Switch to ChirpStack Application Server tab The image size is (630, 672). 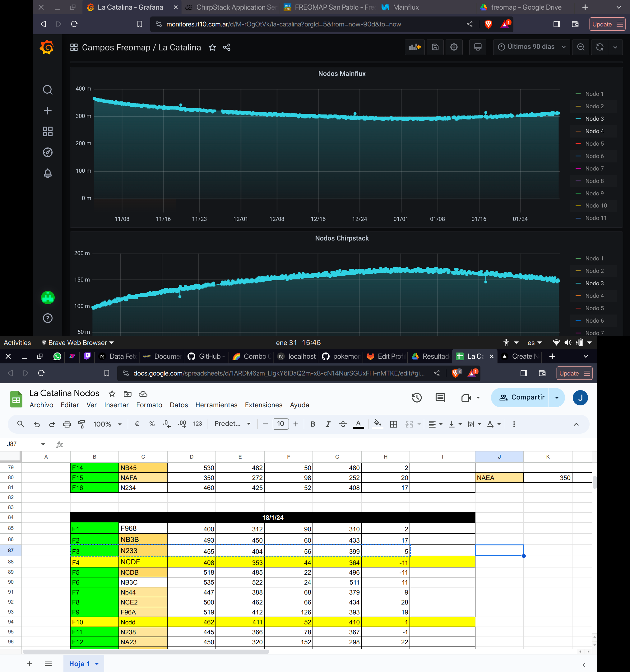tap(231, 7)
